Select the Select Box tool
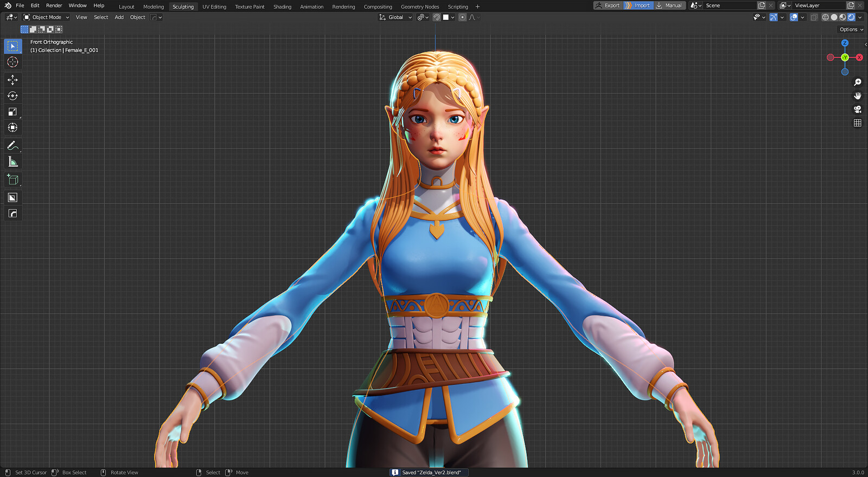The width and height of the screenshot is (868, 477). point(12,46)
